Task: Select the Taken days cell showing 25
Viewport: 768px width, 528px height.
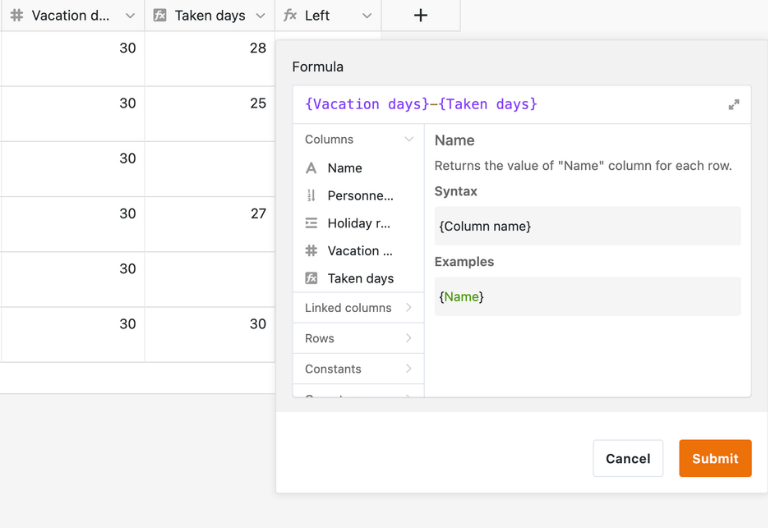Action: click(210, 114)
